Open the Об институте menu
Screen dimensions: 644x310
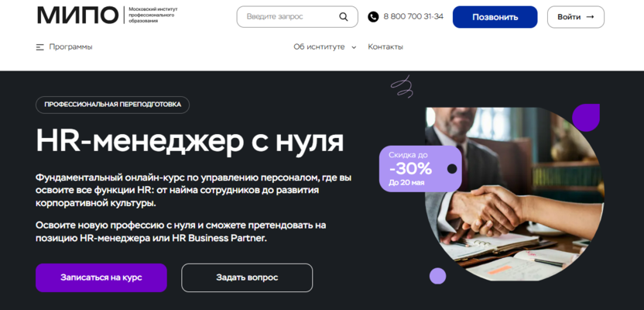pyautogui.click(x=319, y=46)
